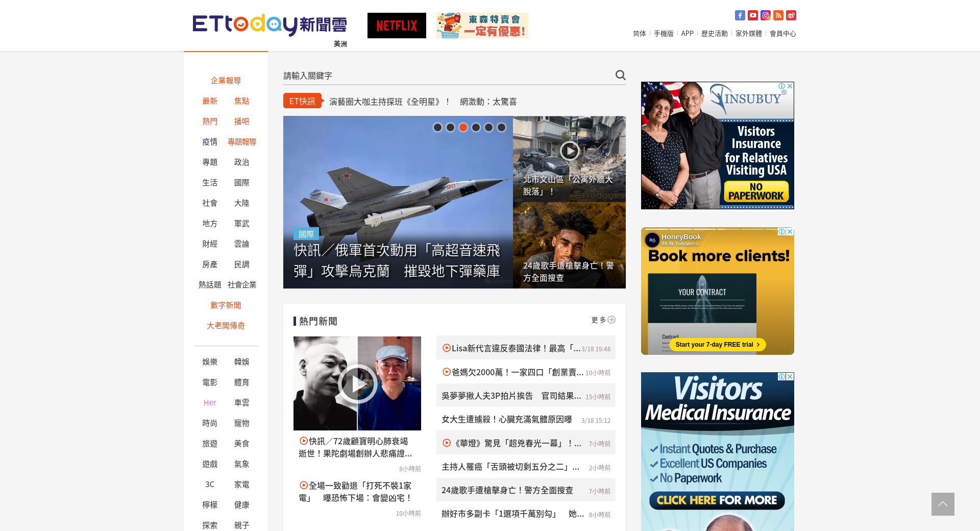The height and width of the screenshot is (531, 980).
Task: Open ETtoday's YouTube channel icon
Action: 752,15
